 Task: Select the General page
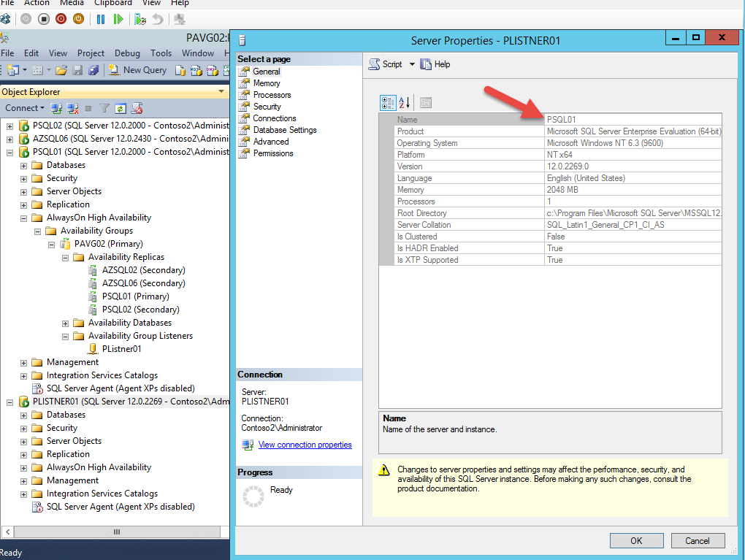tap(266, 72)
